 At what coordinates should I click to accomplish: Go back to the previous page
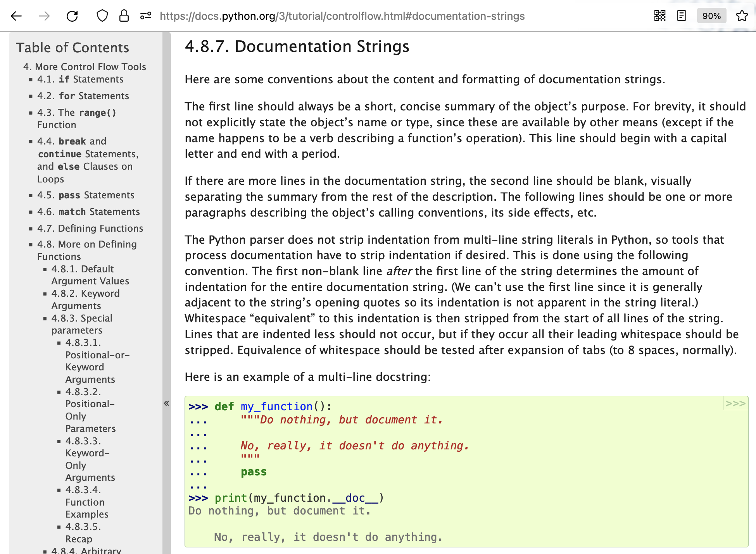click(x=16, y=16)
